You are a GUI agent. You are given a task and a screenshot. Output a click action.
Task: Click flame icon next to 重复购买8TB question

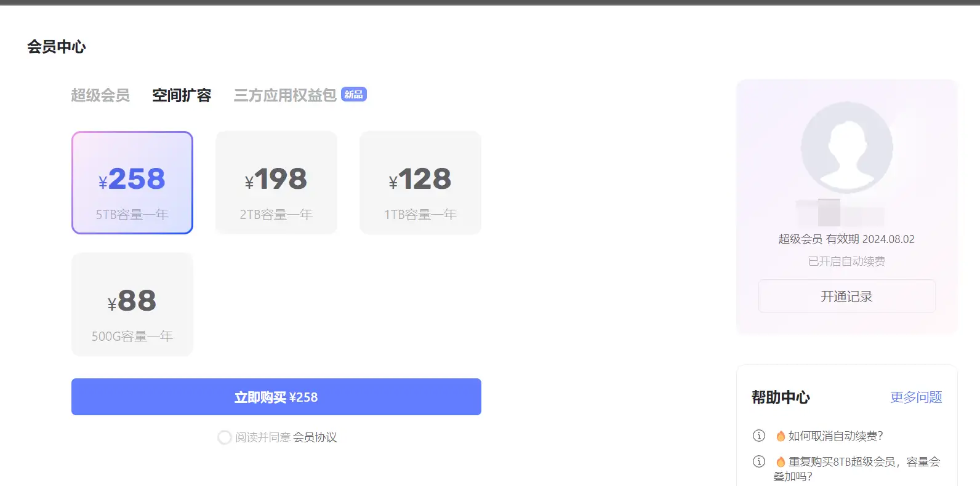coord(781,461)
